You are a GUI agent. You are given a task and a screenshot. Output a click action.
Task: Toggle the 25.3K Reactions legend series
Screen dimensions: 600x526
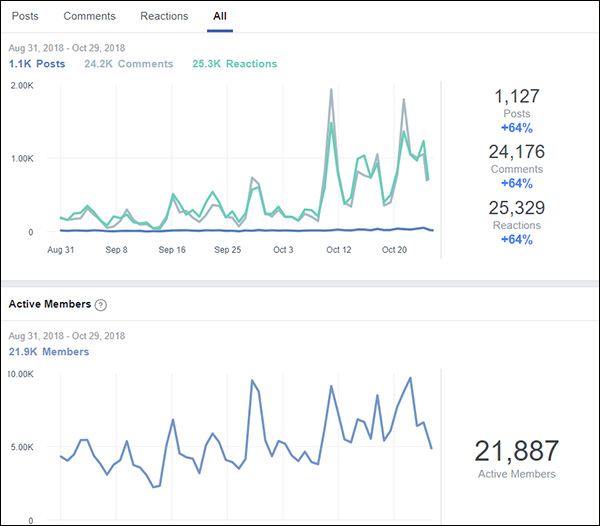point(235,64)
